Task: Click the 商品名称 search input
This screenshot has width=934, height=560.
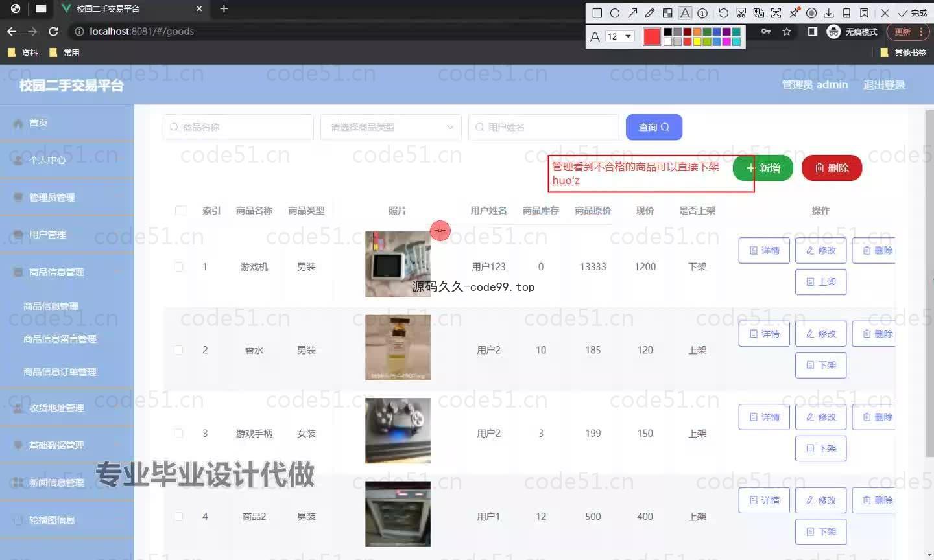Action: pos(238,127)
